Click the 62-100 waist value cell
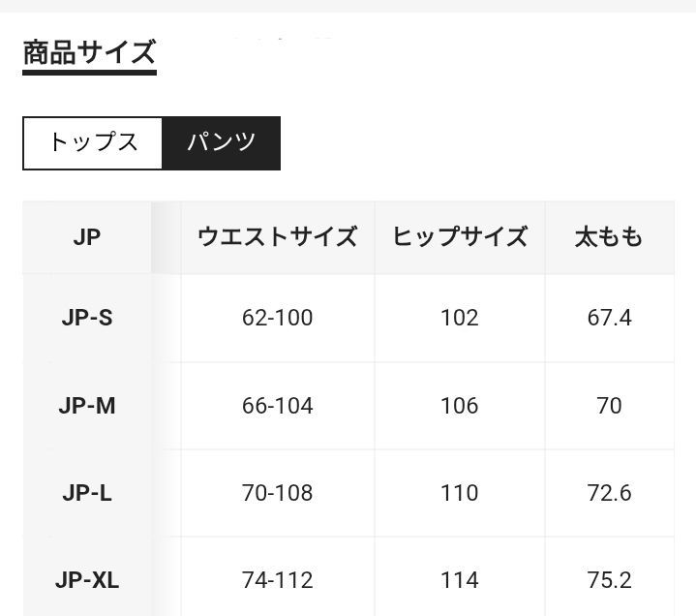The height and width of the screenshot is (616, 696). 278,318
